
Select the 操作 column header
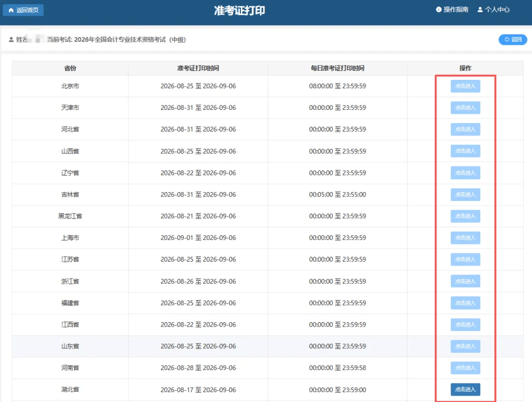tap(465, 68)
